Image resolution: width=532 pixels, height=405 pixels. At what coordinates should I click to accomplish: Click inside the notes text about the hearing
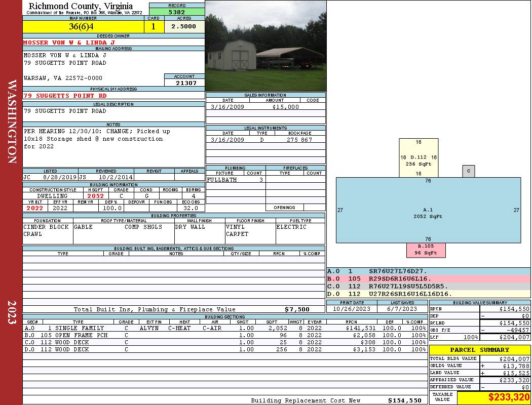coord(96,139)
